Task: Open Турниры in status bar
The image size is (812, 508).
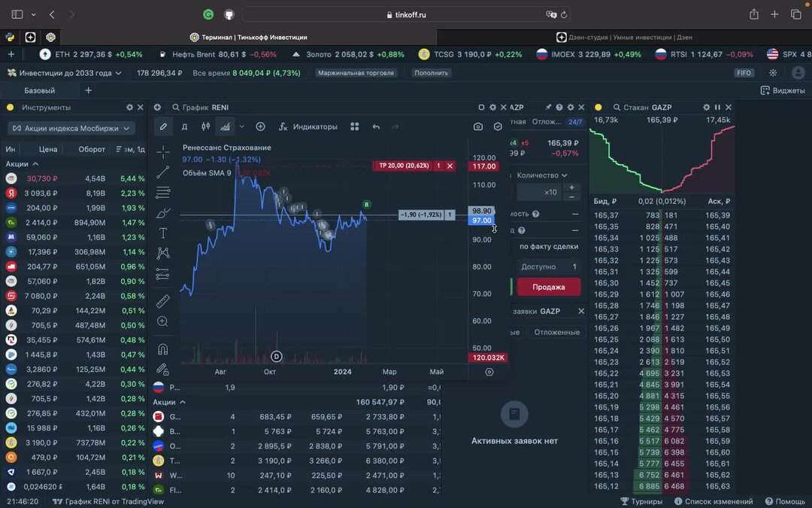Action: [x=641, y=501]
